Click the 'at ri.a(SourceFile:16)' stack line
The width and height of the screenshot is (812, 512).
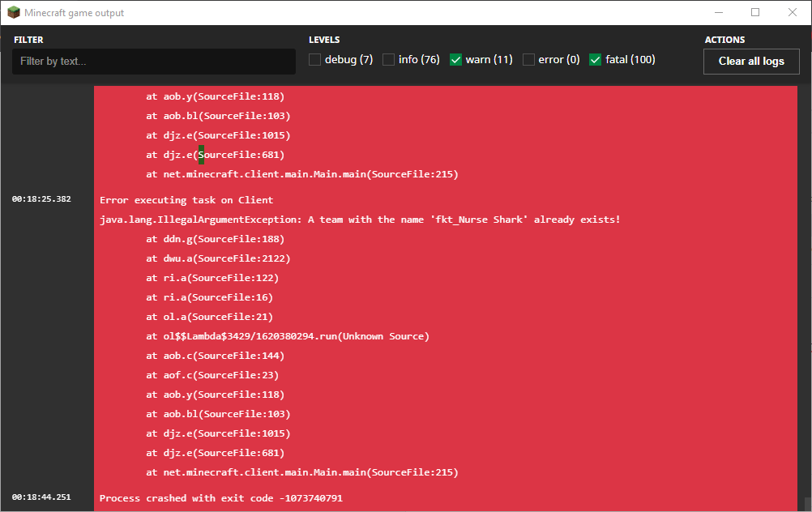pyautogui.click(x=209, y=297)
